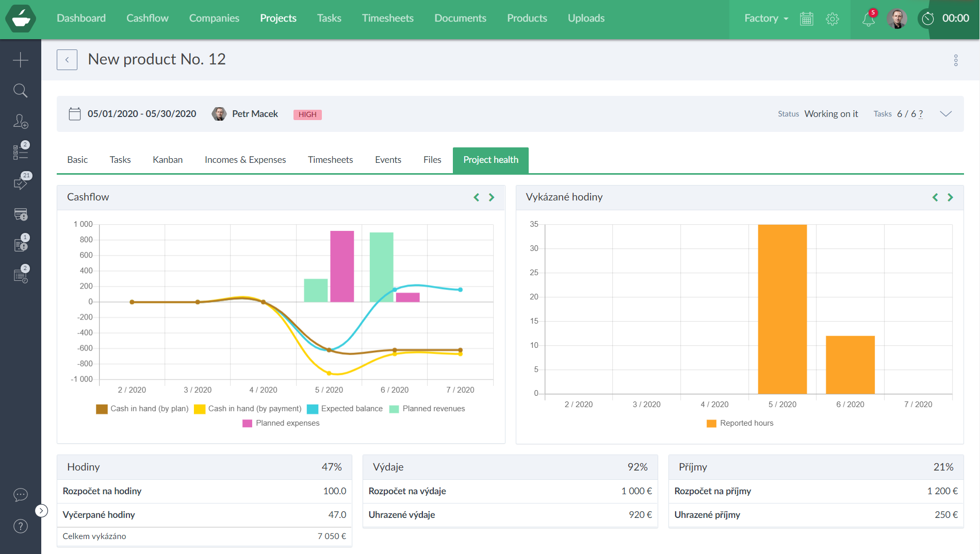Open the calendar icon in top bar

click(x=807, y=19)
